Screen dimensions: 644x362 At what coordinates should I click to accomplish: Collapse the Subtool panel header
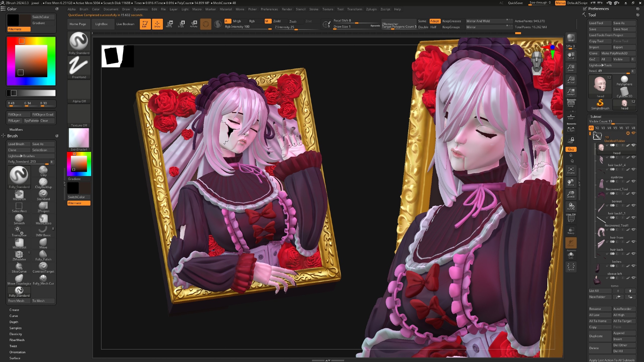tap(596, 116)
